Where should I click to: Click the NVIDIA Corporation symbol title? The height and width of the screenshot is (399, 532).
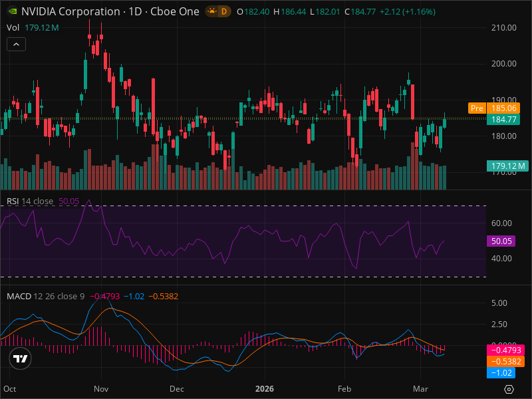click(x=70, y=11)
